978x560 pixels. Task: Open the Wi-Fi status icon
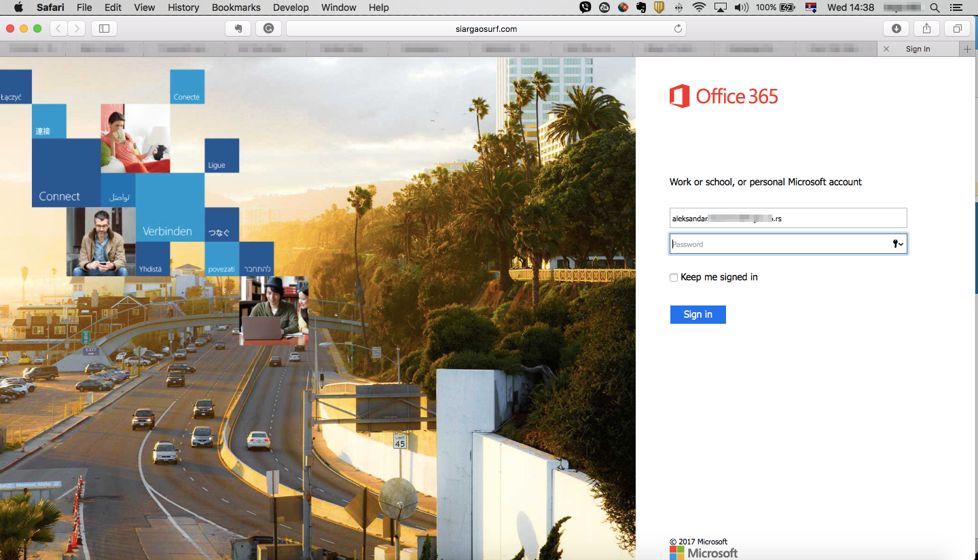[698, 7]
